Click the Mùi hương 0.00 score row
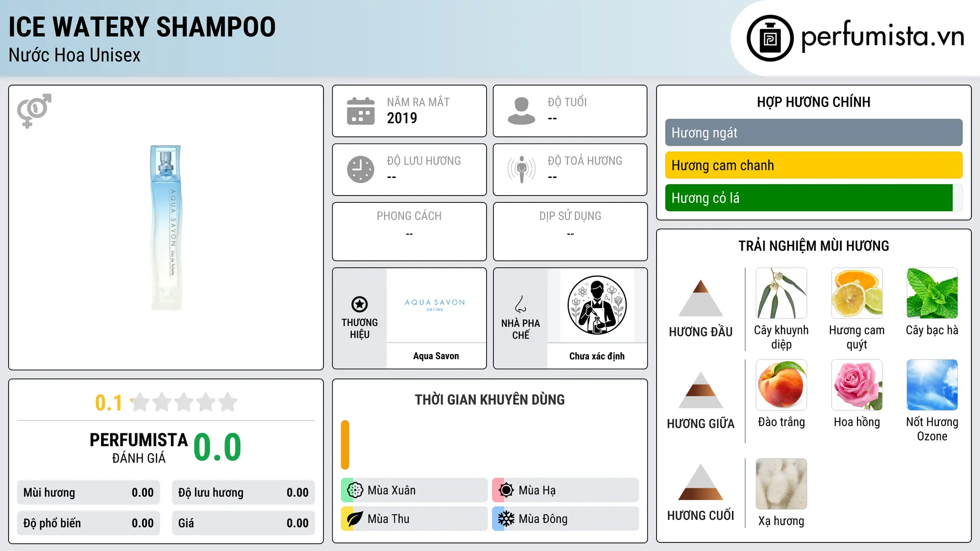 pos(89,493)
